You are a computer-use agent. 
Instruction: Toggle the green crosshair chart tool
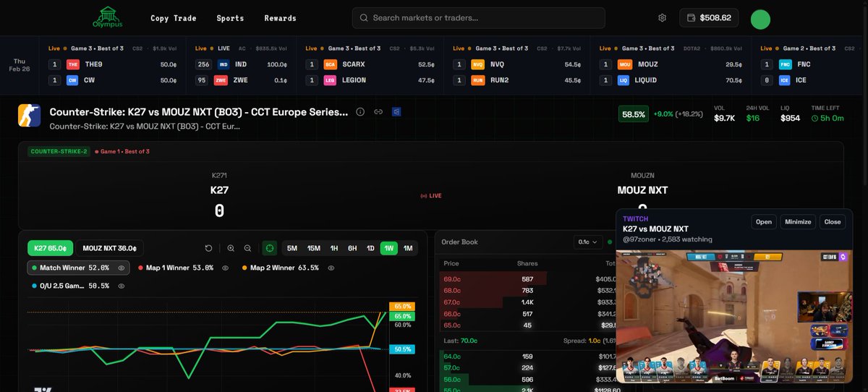[x=270, y=248]
